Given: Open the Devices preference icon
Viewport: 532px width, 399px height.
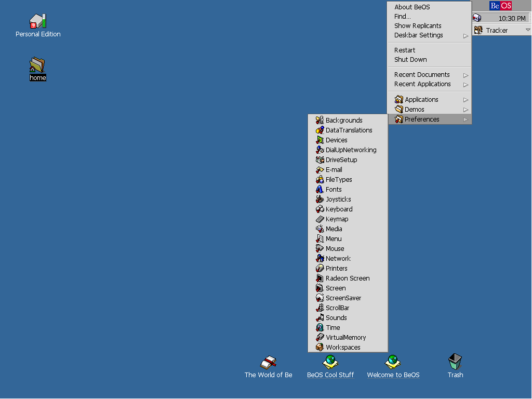Looking at the screenshot, I should point(320,140).
